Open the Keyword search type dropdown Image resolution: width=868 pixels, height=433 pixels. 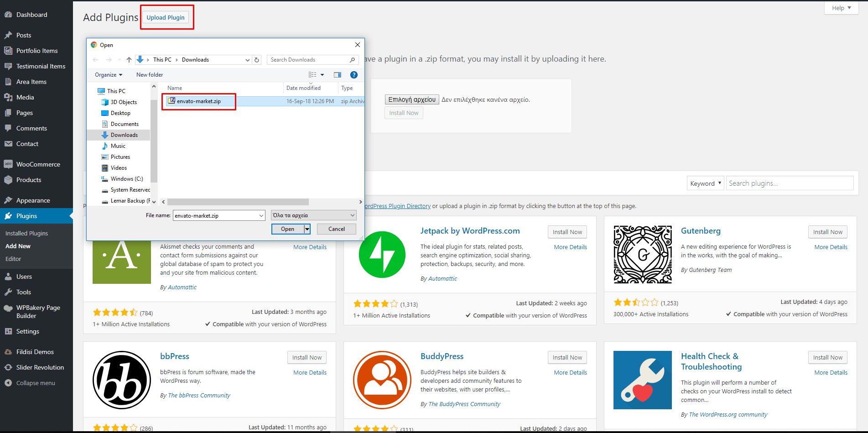pos(706,183)
